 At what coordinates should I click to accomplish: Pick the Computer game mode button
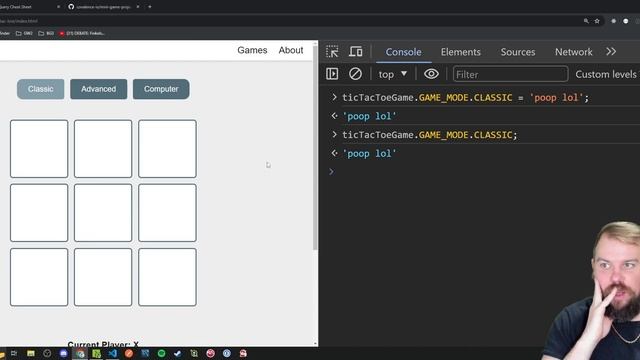point(161,89)
